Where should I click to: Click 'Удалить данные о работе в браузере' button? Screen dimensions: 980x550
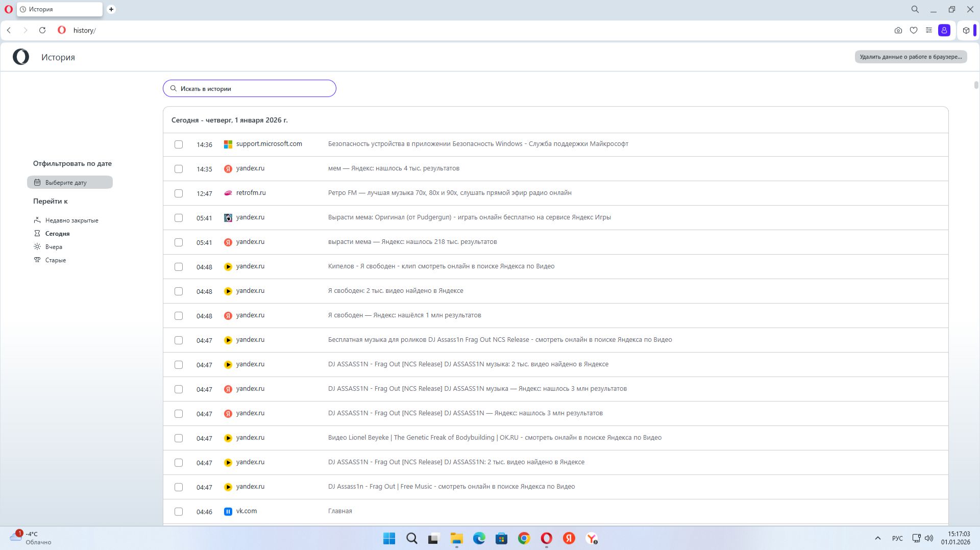pos(911,57)
